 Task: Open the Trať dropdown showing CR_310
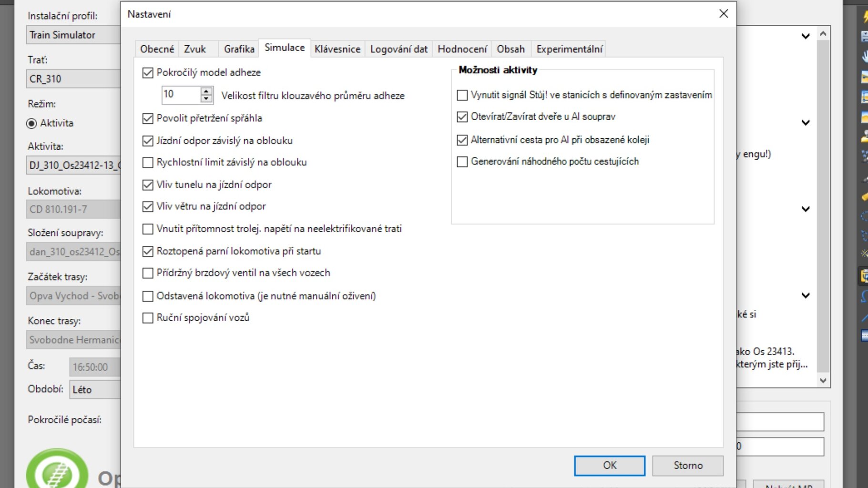pos(73,79)
